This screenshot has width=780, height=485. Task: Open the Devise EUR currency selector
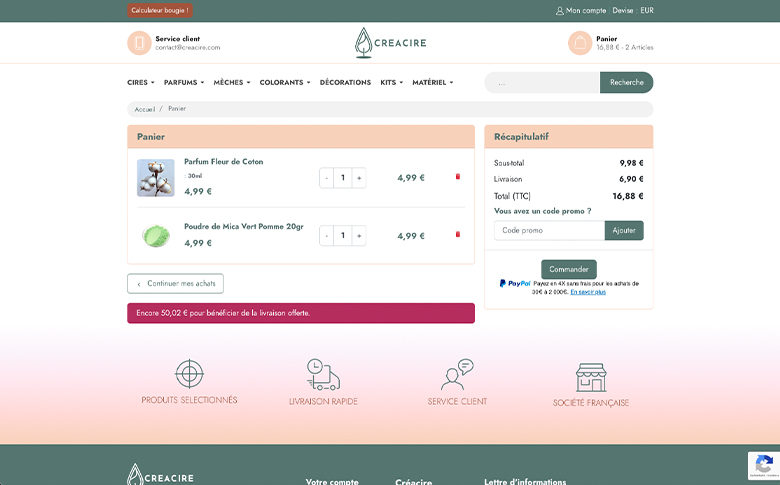633,10
